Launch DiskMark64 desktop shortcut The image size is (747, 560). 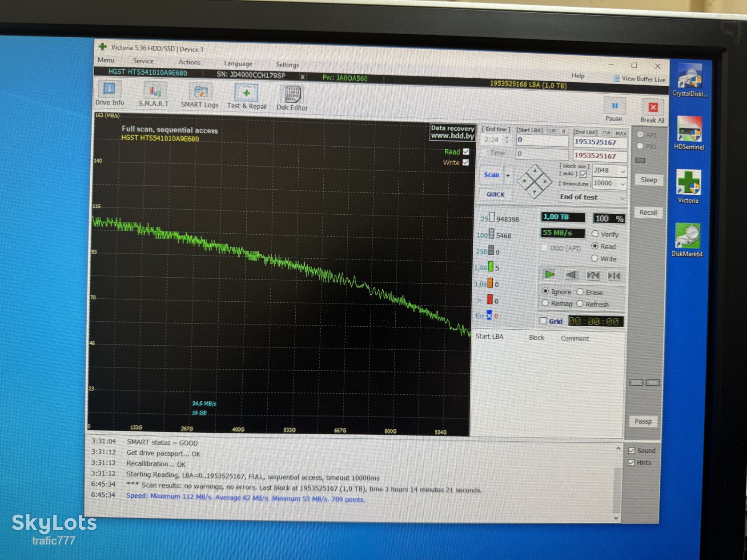687,240
